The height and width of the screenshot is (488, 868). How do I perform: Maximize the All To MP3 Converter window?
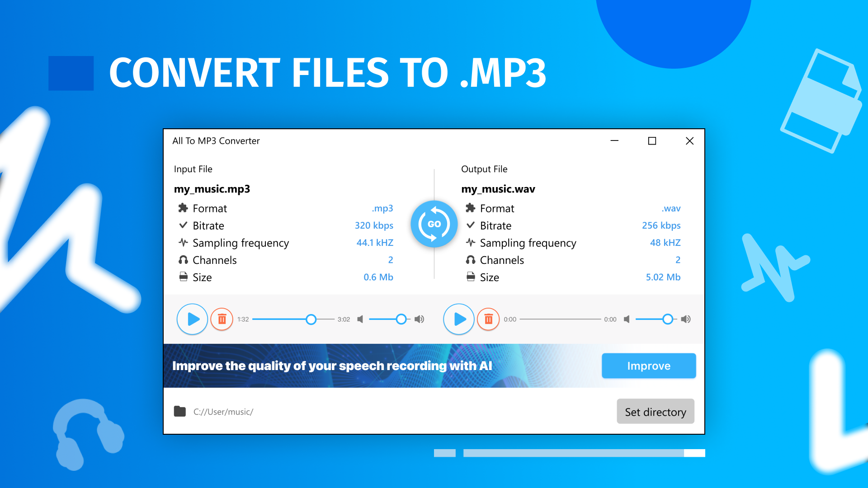point(652,141)
